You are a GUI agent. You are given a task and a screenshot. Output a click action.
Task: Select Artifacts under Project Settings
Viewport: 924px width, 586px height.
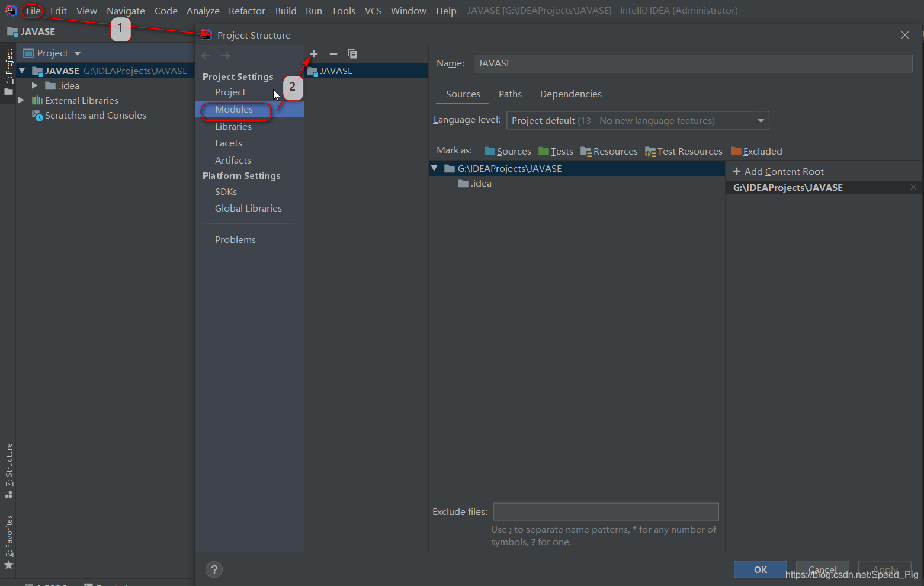(x=233, y=161)
